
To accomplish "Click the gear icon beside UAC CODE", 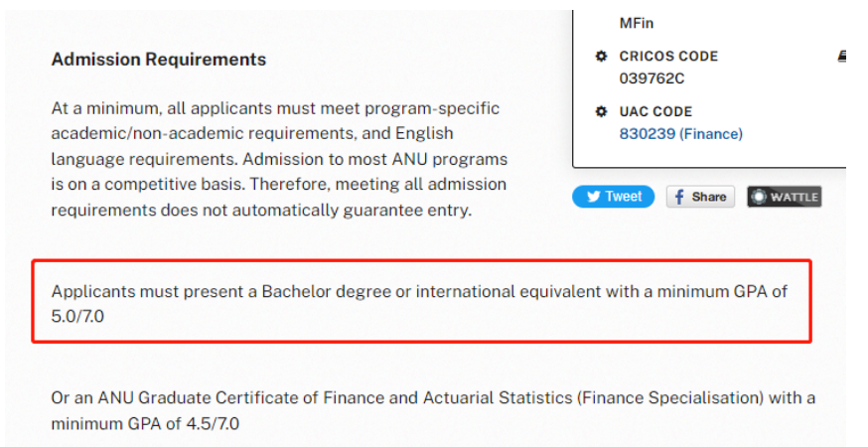I will pyautogui.click(x=601, y=111).
